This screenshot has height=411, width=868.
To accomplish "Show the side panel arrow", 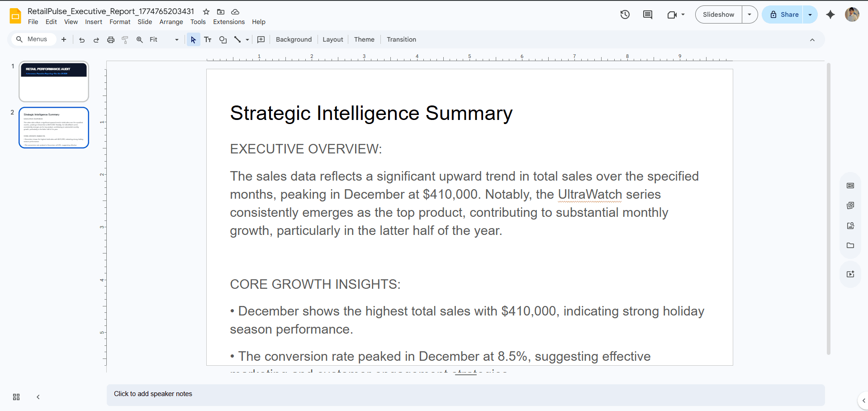I will click(863, 401).
